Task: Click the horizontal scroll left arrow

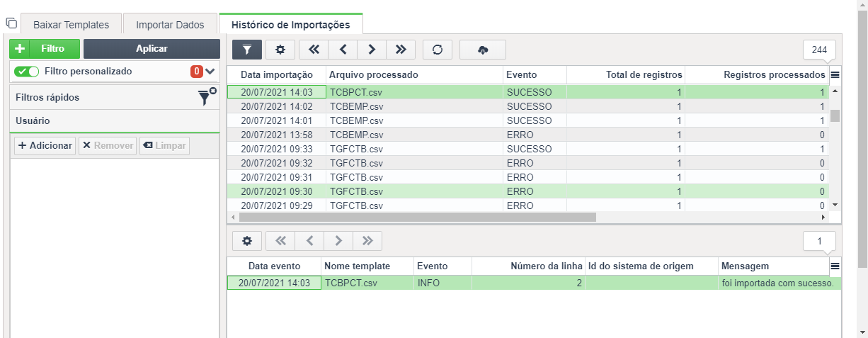Action: [232, 217]
